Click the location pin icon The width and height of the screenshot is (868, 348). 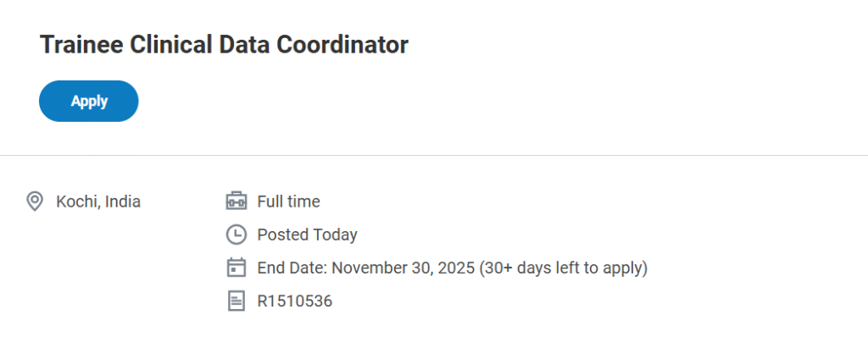pos(35,202)
